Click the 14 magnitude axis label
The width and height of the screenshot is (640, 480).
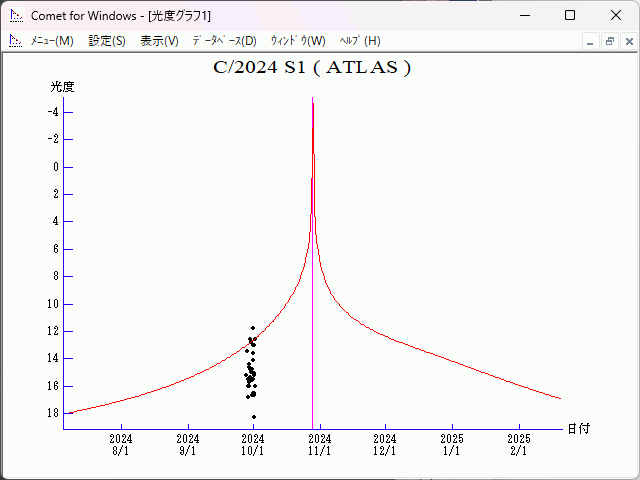(53, 358)
